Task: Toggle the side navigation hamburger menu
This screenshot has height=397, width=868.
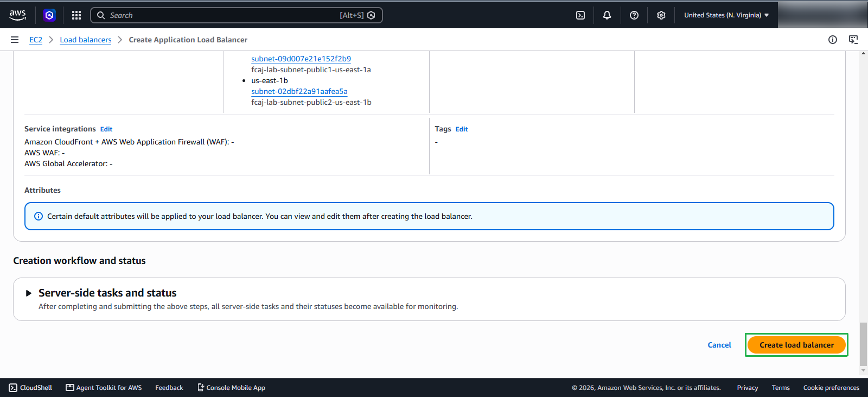Action: (x=15, y=40)
